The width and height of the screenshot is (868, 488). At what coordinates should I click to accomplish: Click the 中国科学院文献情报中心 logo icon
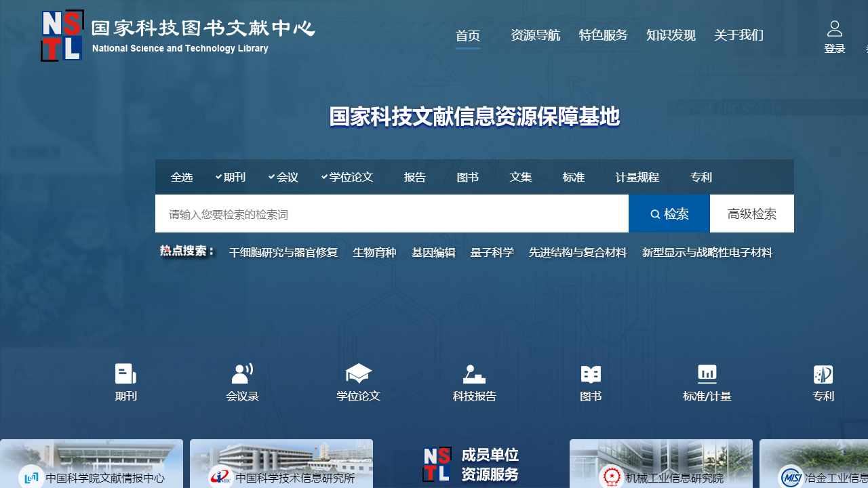coord(31,477)
